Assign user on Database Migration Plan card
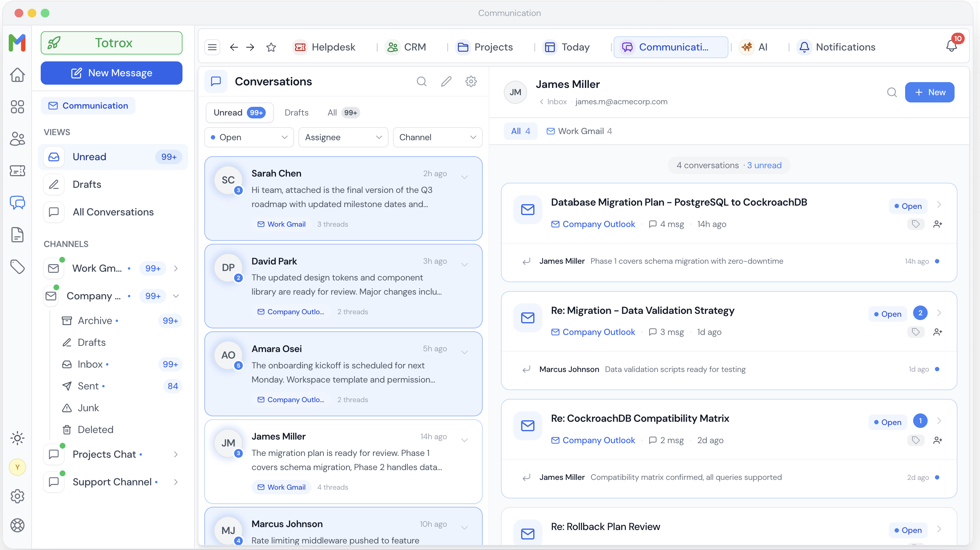 pos(938,224)
